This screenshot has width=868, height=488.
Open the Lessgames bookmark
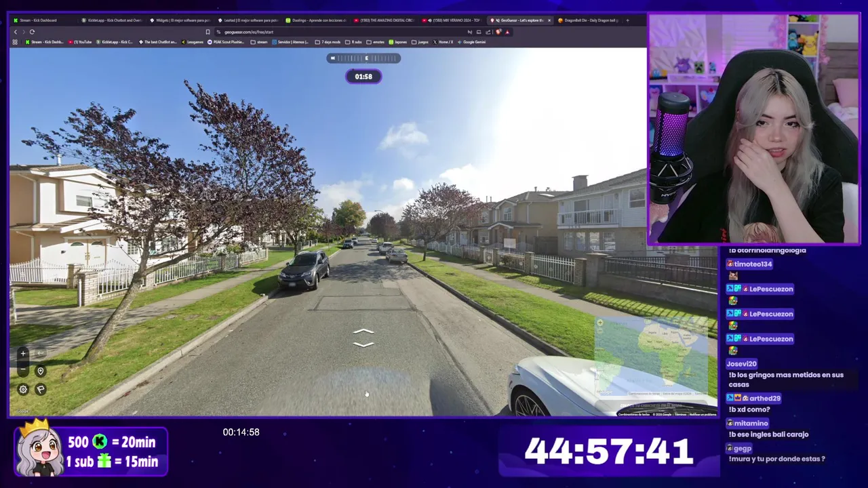click(193, 42)
